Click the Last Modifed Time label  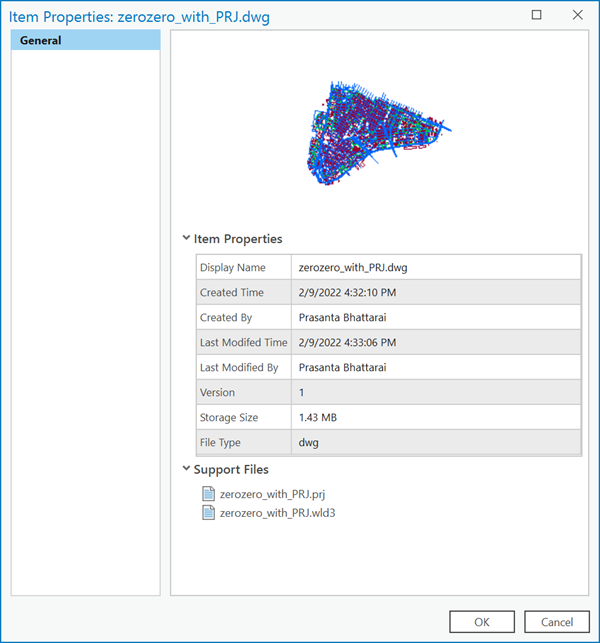tap(244, 342)
